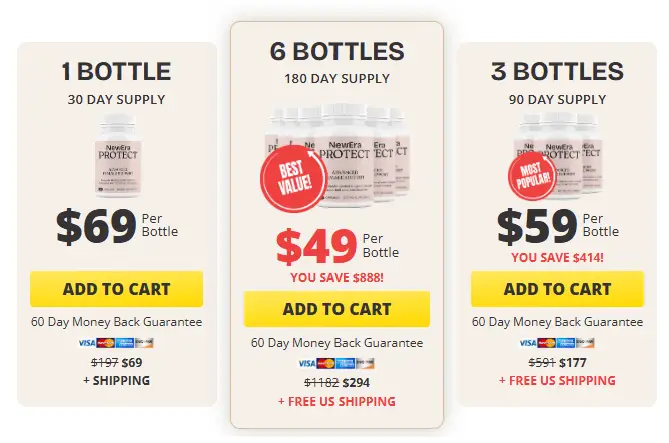
Task: Click Free US Shipping under 6 Bottles
Action: coord(336,401)
